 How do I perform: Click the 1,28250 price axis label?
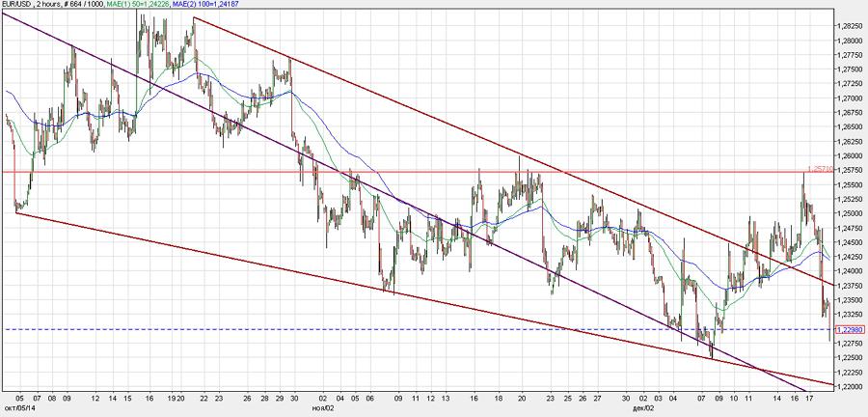click(x=850, y=27)
